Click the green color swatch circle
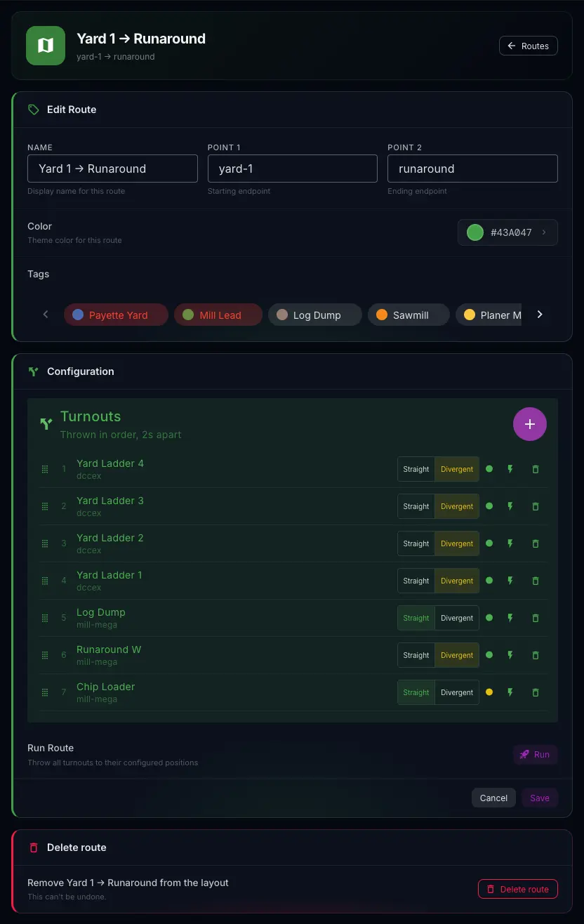Screen dimensions: 584x924 click(x=475, y=232)
